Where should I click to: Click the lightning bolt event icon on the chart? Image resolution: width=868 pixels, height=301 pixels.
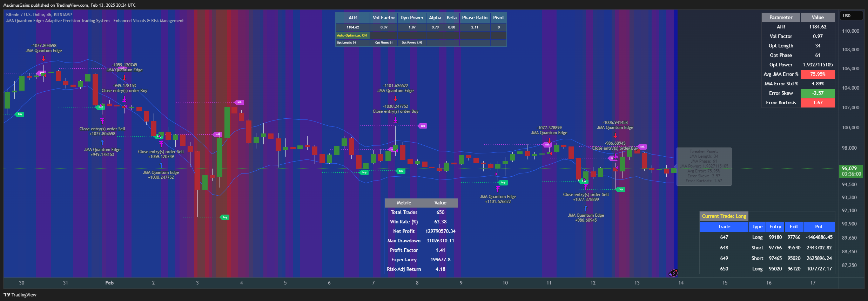tap(673, 273)
